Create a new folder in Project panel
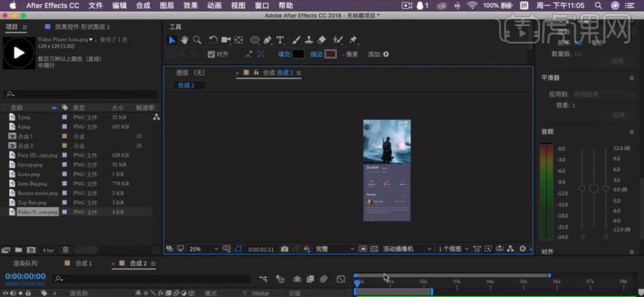644x297 pixels. 19,249
